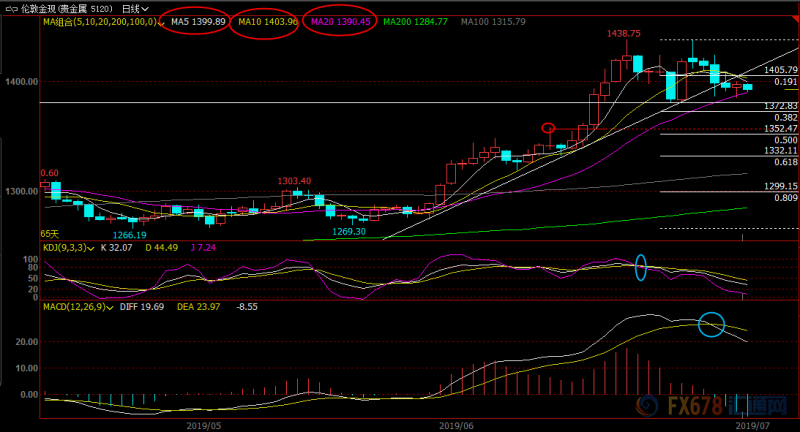This screenshot has width=800, height=432.
Task: Click the 1266.19 low price label
Action: (x=130, y=235)
